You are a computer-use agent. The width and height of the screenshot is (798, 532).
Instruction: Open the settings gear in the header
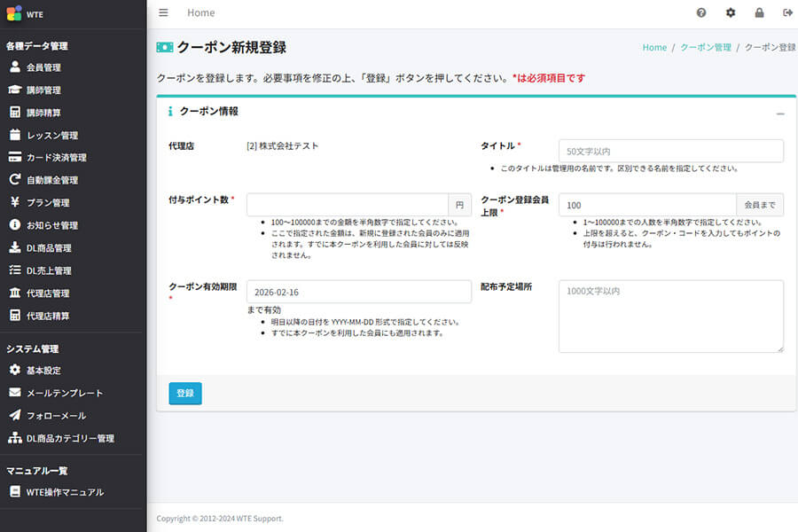[x=731, y=12]
